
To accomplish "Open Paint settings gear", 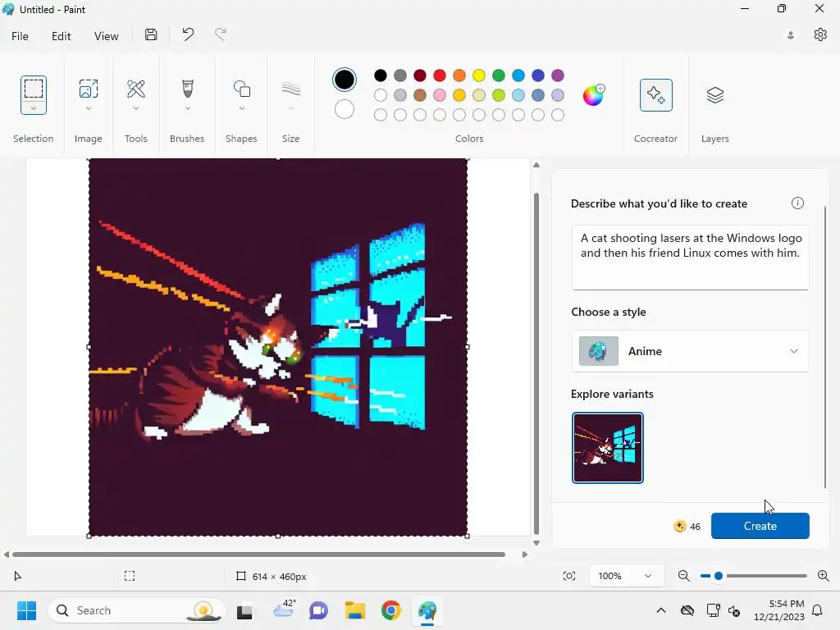I will pos(820,34).
